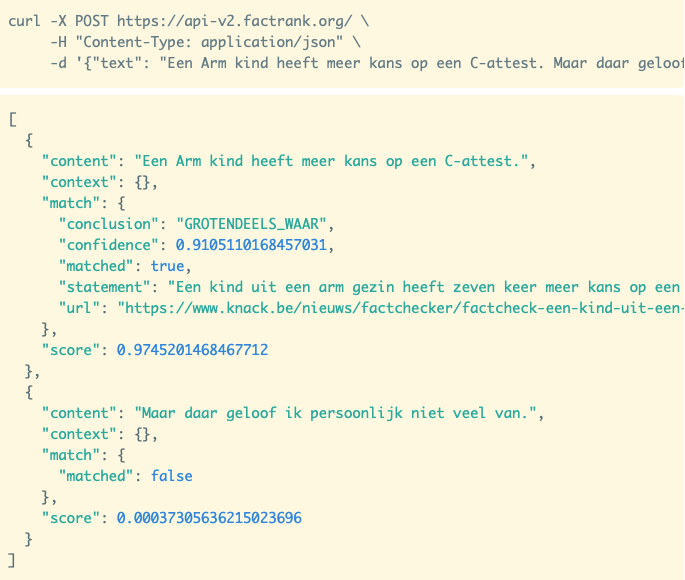Click the first "context" key
The height and width of the screenshot is (580, 685).
pyautogui.click(x=74, y=181)
